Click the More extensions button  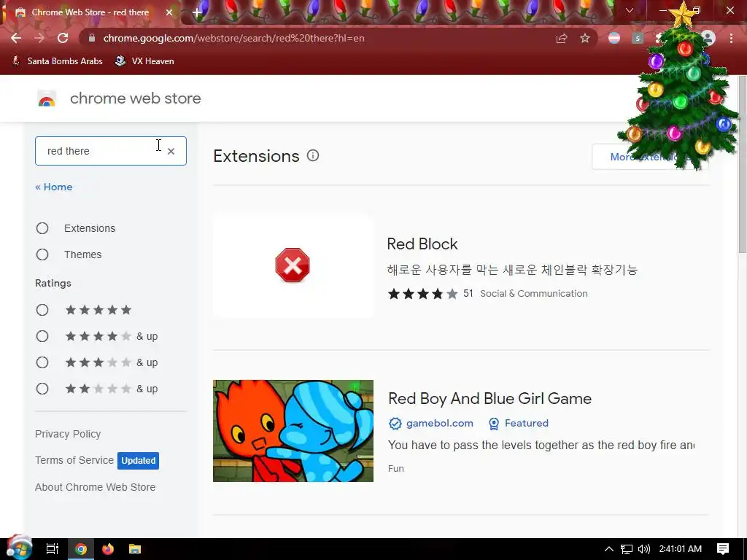coord(650,157)
